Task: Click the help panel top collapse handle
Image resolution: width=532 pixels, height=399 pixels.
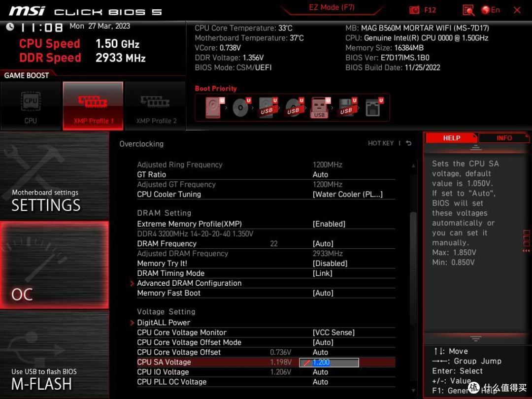Action: tap(476, 147)
